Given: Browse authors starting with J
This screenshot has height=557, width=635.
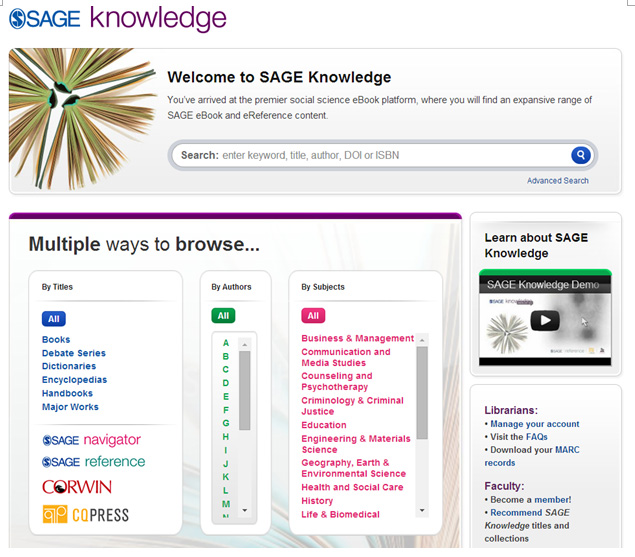Looking at the screenshot, I should (x=226, y=464).
